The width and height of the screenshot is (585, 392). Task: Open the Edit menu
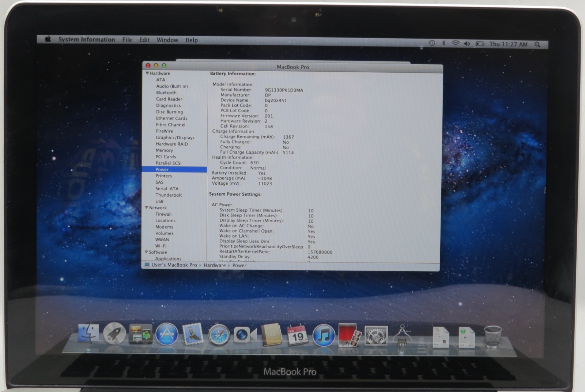[x=144, y=39]
